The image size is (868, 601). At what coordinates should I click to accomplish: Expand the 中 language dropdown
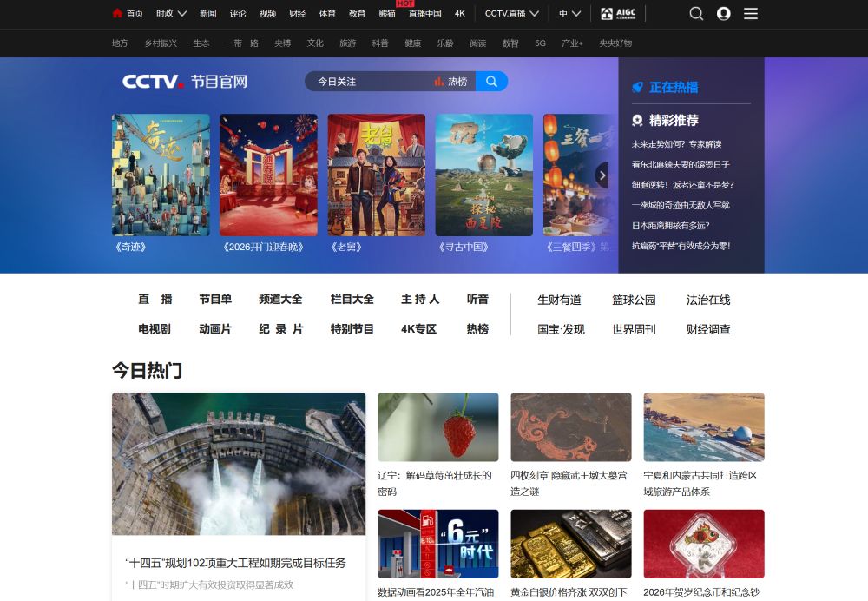(569, 13)
